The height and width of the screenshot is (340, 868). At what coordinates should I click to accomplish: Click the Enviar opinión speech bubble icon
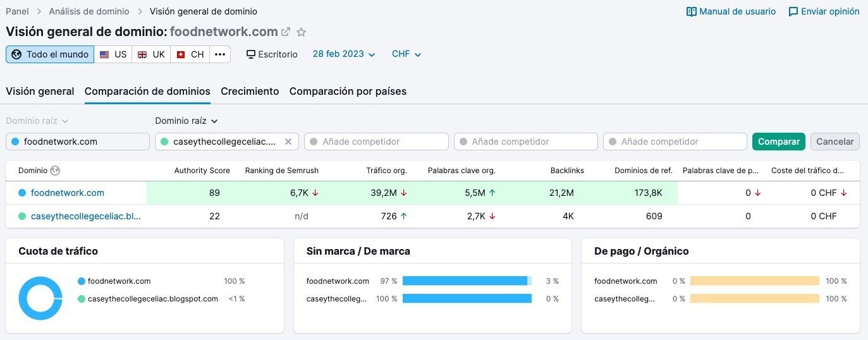tap(793, 11)
